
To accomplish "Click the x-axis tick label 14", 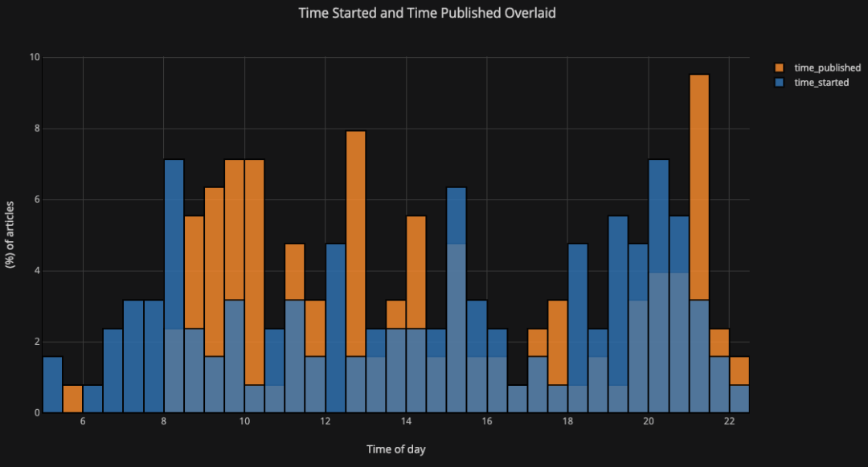I will coord(406,422).
